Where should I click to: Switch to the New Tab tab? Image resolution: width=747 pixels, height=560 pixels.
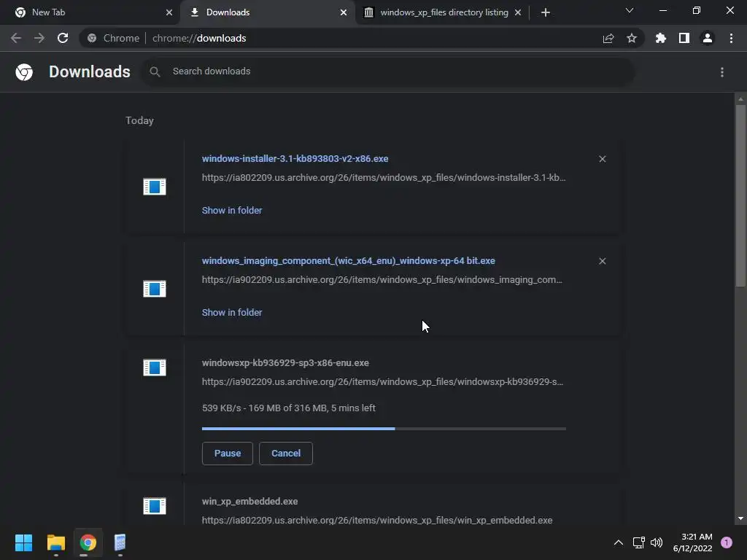(x=90, y=12)
